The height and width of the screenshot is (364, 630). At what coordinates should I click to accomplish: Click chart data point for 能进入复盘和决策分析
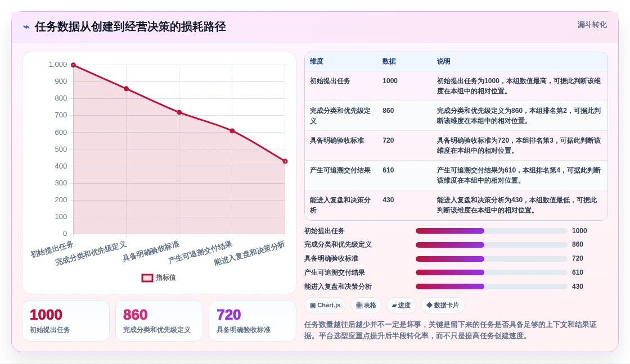(285, 161)
